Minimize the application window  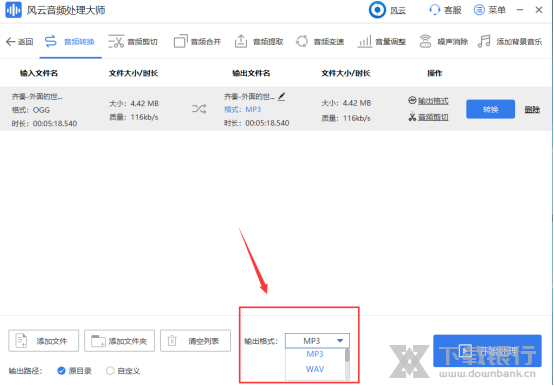click(520, 10)
